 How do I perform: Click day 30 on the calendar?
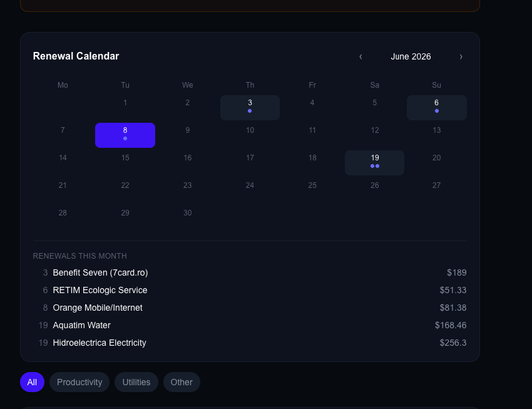(188, 217)
